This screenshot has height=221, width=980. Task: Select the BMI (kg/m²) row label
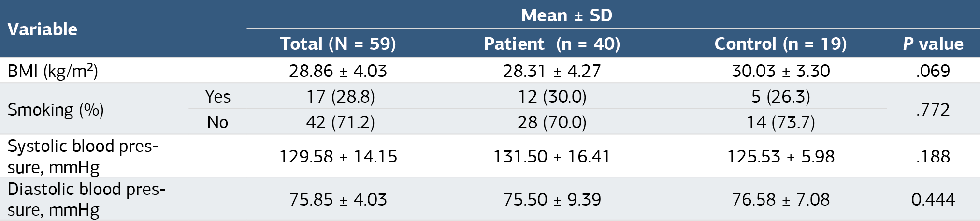click(53, 71)
